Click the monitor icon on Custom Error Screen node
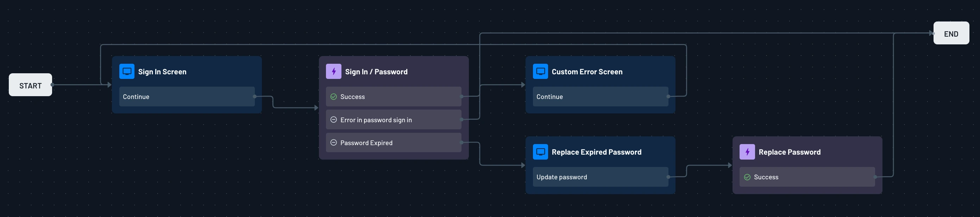This screenshot has height=217, width=980. [x=540, y=71]
